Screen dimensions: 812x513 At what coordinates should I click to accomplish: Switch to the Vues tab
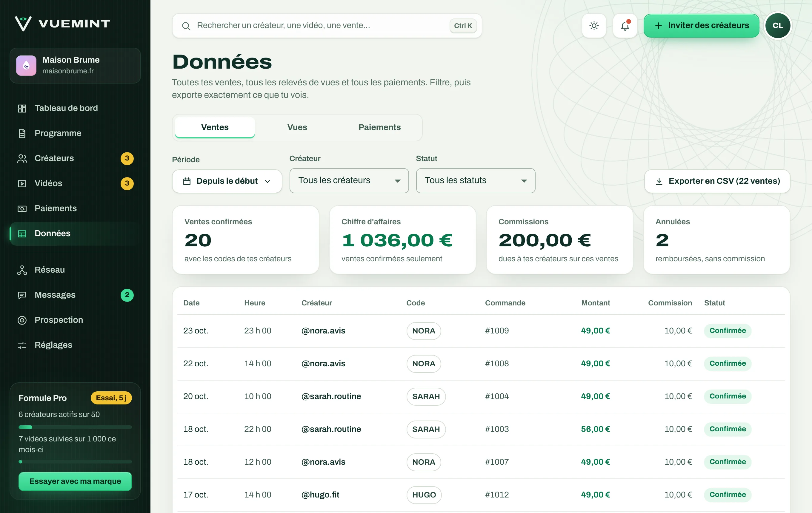[297, 127]
